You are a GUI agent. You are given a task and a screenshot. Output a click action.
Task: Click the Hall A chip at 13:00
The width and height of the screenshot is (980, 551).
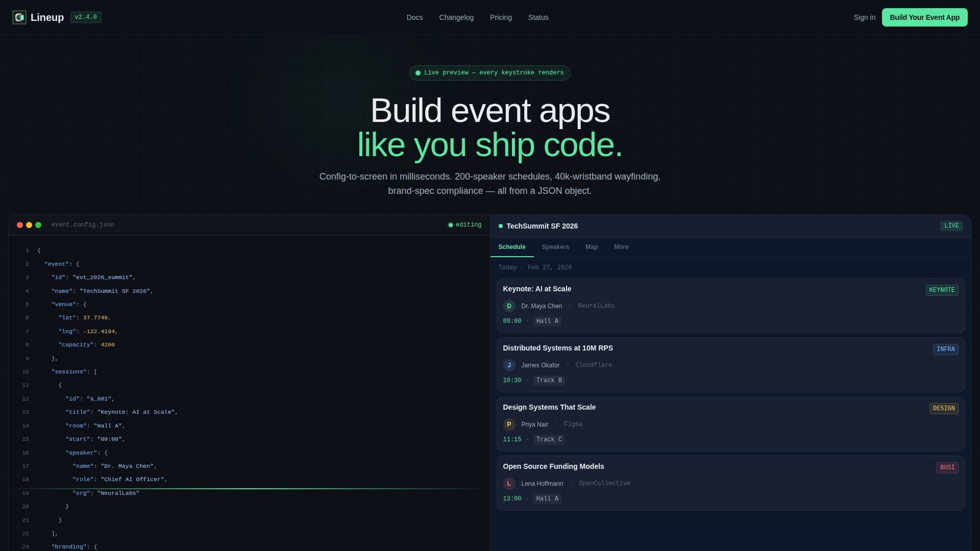click(547, 499)
